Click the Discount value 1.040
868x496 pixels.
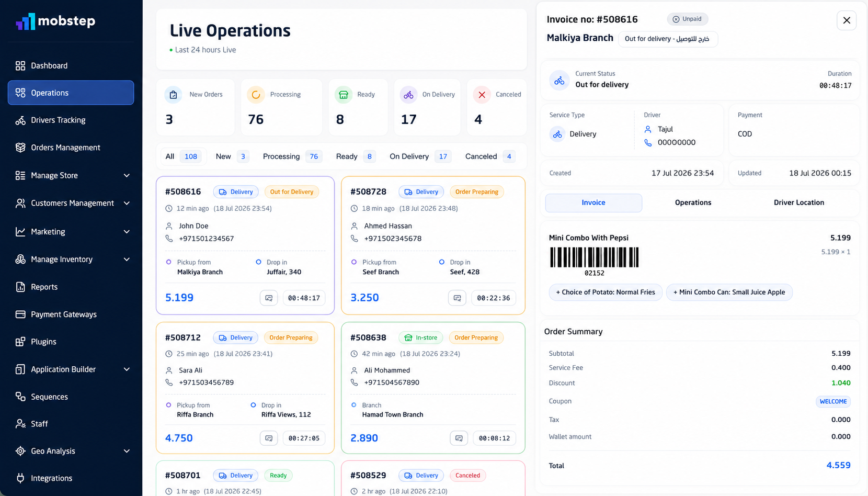[841, 383]
